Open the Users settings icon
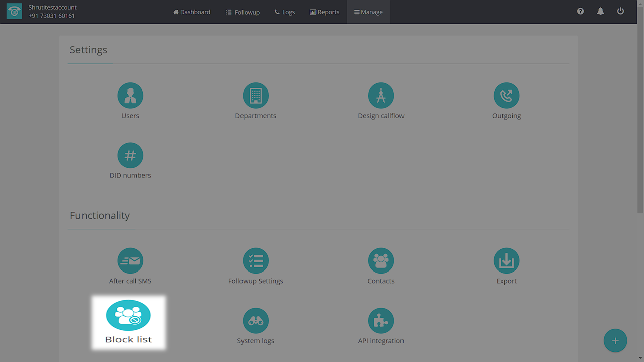 click(x=130, y=96)
